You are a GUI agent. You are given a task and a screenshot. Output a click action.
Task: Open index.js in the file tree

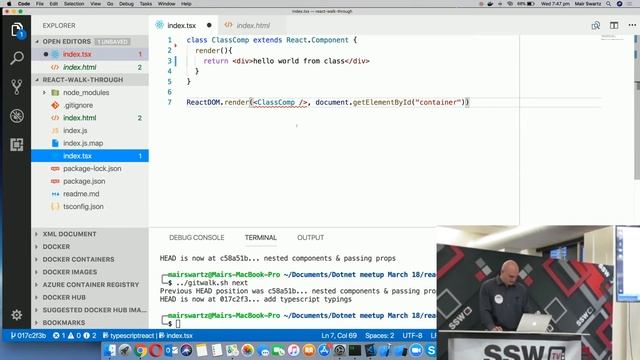[90, 130]
